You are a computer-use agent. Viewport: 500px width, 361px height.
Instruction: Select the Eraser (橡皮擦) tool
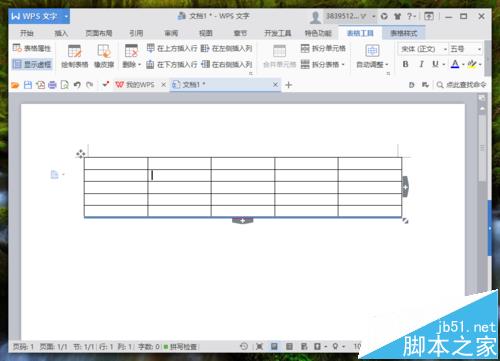[104, 56]
